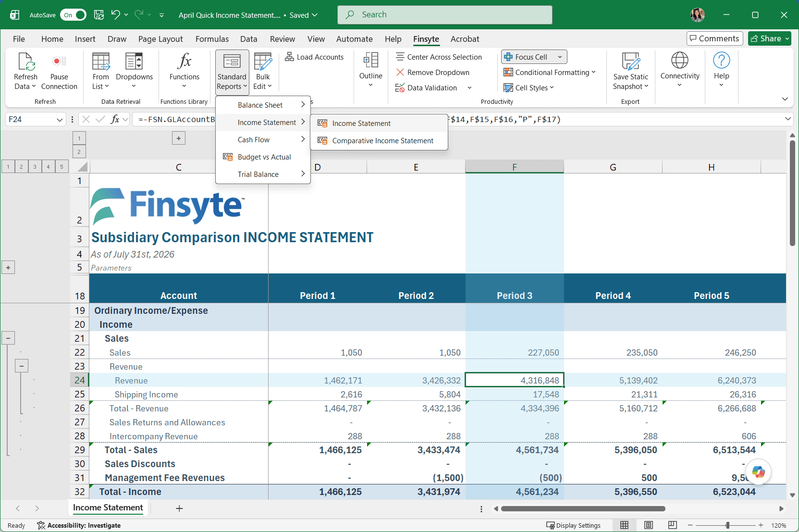
Task: Toggle AutoSave switch
Action: coord(73,15)
